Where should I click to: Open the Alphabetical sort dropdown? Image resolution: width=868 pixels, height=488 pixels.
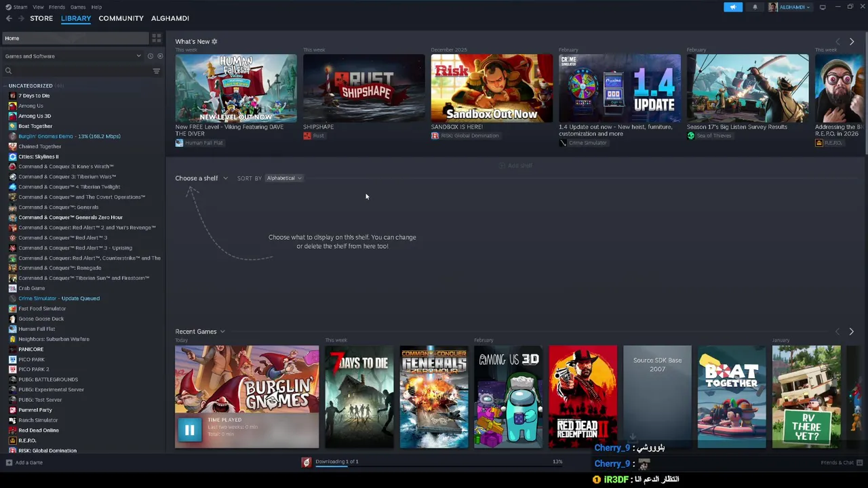[x=284, y=178]
